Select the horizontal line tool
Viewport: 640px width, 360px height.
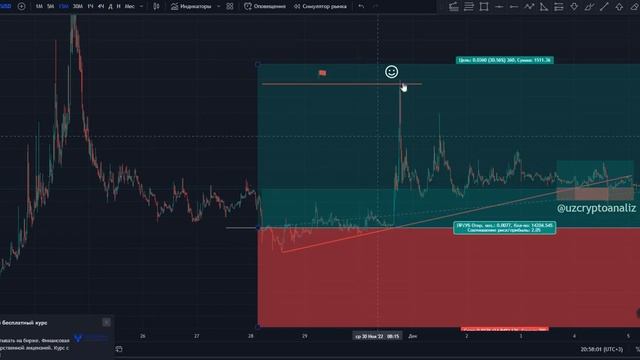click(x=499, y=7)
